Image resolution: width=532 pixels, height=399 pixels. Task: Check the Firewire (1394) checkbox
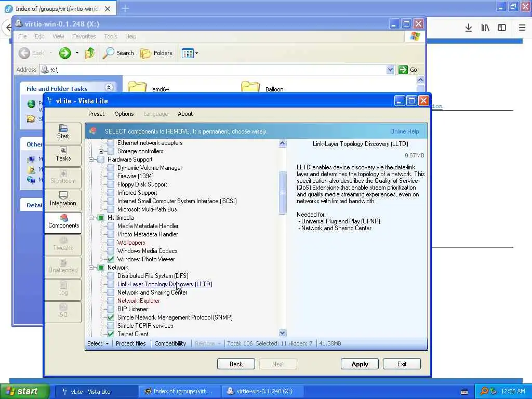click(111, 176)
